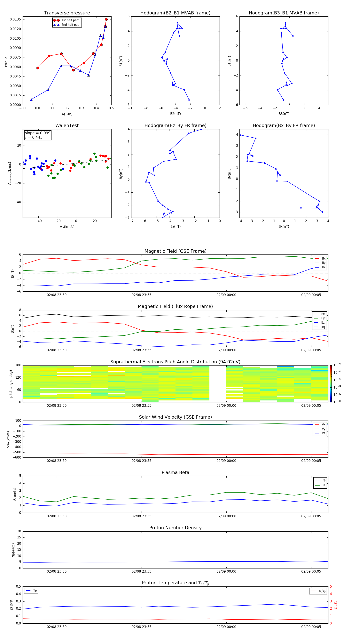Click 'V_A(km/s)' x-axis label of WalenTest
351x644 pixels.
tap(67, 227)
